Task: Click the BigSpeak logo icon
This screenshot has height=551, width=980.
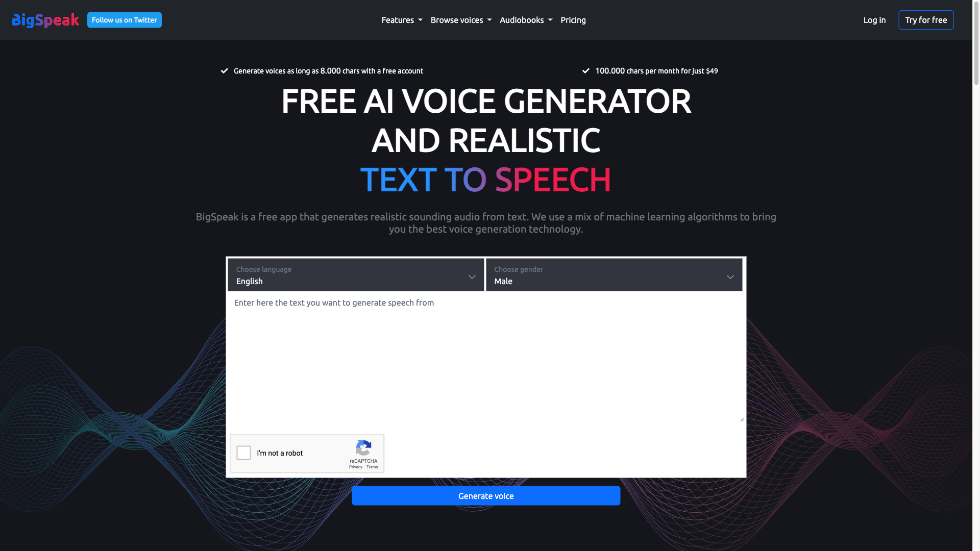Action: coord(45,19)
